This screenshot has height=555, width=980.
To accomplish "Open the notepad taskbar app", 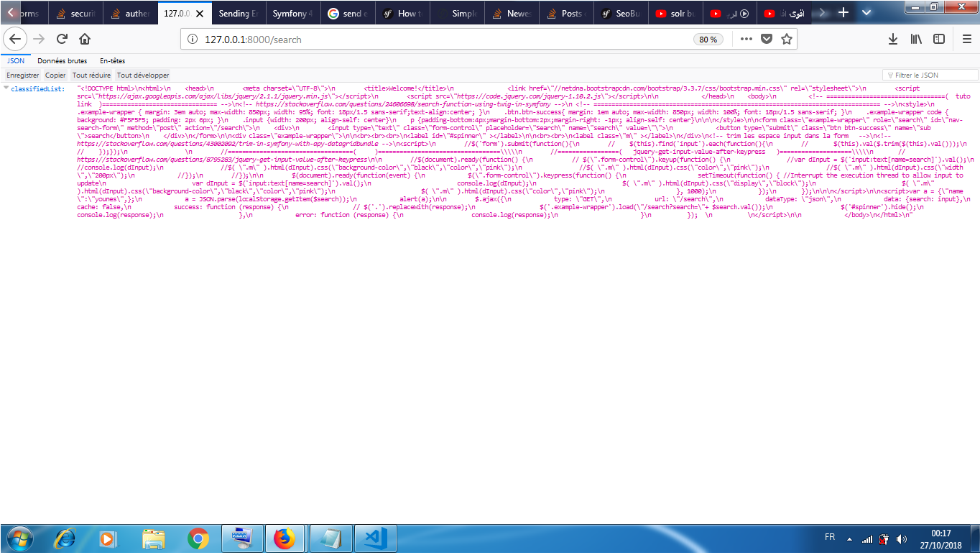I will [x=330, y=538].
